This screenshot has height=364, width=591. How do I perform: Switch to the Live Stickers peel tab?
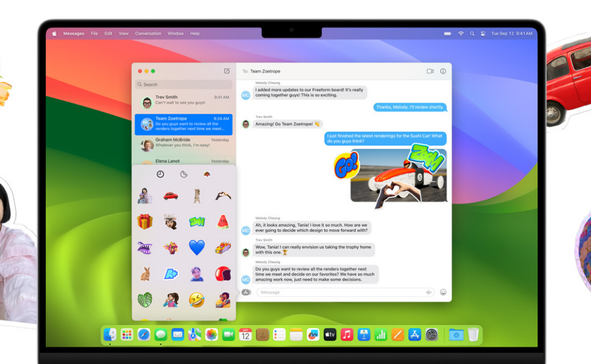pyautogui.click(x=183, y=174)
